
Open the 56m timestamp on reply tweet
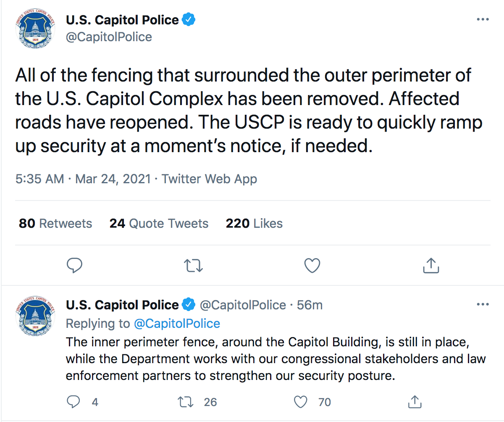[x=310, y=305]
